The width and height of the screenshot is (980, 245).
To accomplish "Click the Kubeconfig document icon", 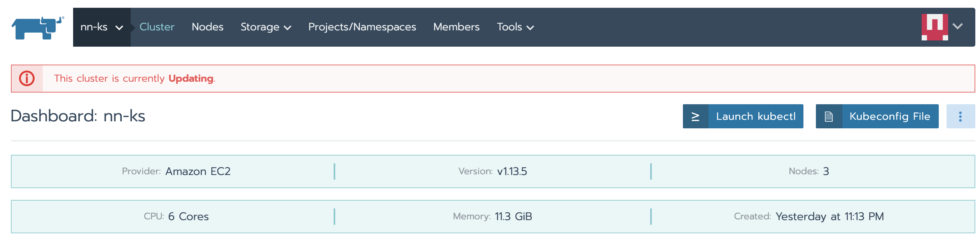I will pos(829,116).
